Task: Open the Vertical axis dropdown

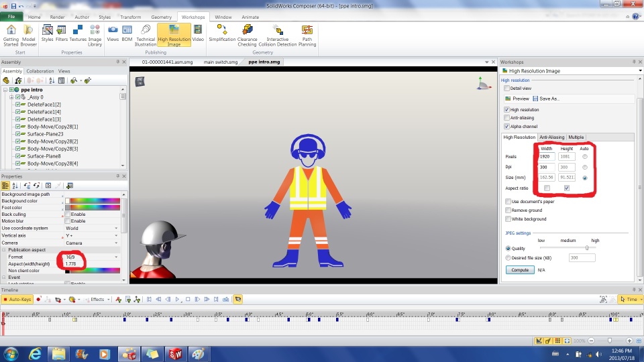Action: 116,235
